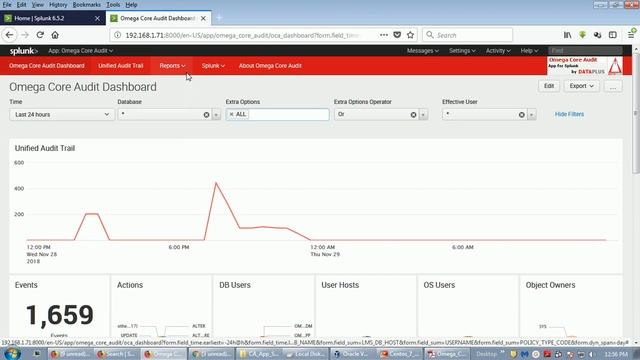The height and width of the screenshot is (360, 640).
Task: Open the Reports navigation menu
Action: 172,66
